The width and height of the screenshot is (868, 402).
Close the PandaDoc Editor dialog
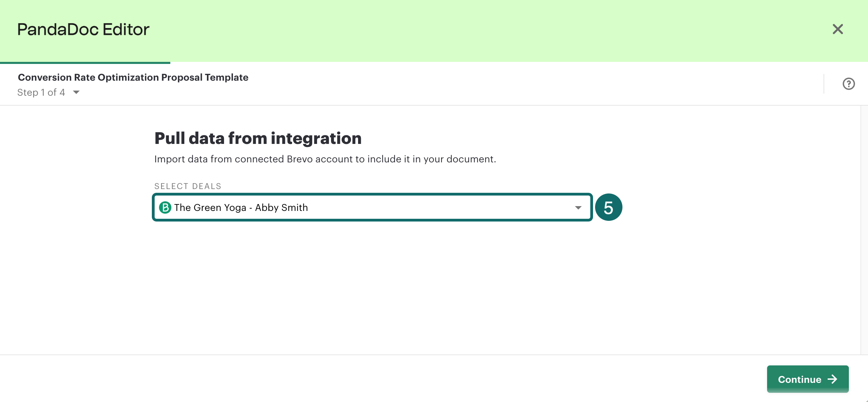click(x=838, y=29)
